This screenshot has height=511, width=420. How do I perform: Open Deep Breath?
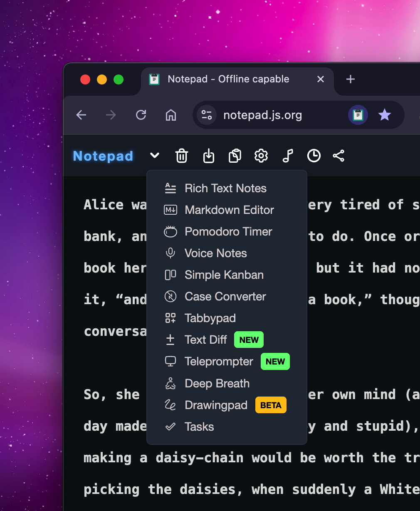click(x=227, y=384)
